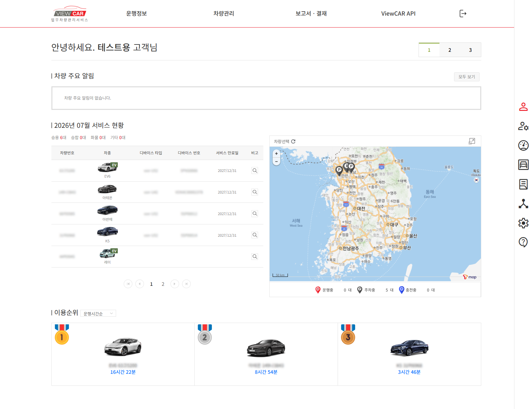This screenshot has height=409, width=532.
Task: Click magnifier in the 아반떼 row
Action: click(255, 214)
